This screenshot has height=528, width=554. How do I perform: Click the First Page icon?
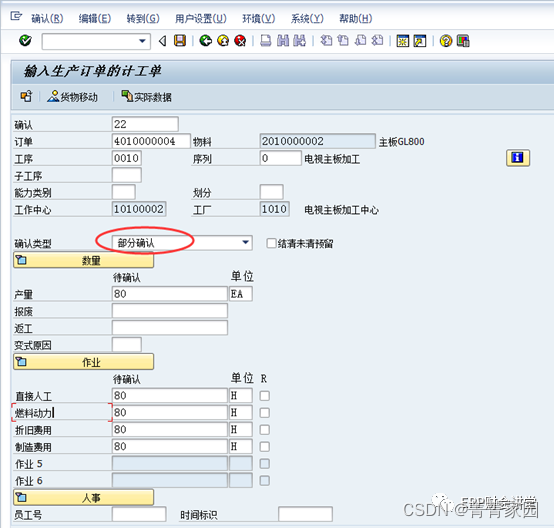coord(326,41)
